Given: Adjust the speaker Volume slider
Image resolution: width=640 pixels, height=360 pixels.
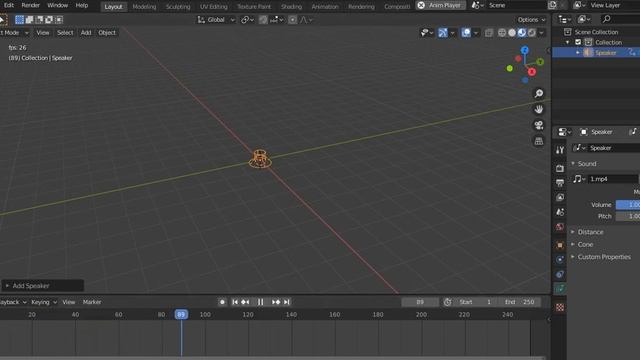Looking at the screenshot, I should coord(628,204).
